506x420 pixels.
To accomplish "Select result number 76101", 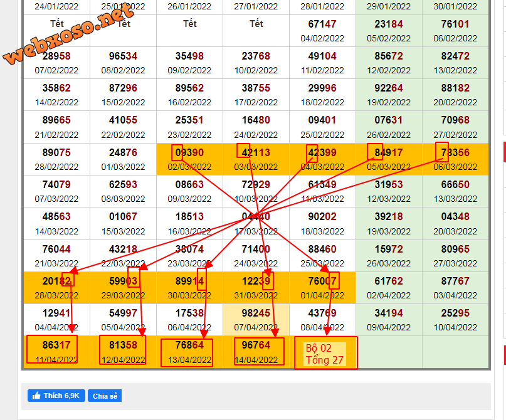I will coord(455,24).
